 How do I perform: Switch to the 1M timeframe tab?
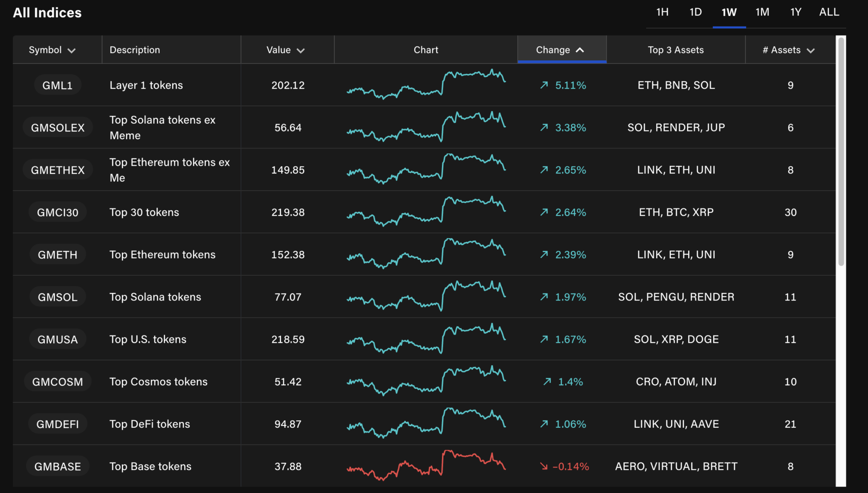[x=763, y=12]
